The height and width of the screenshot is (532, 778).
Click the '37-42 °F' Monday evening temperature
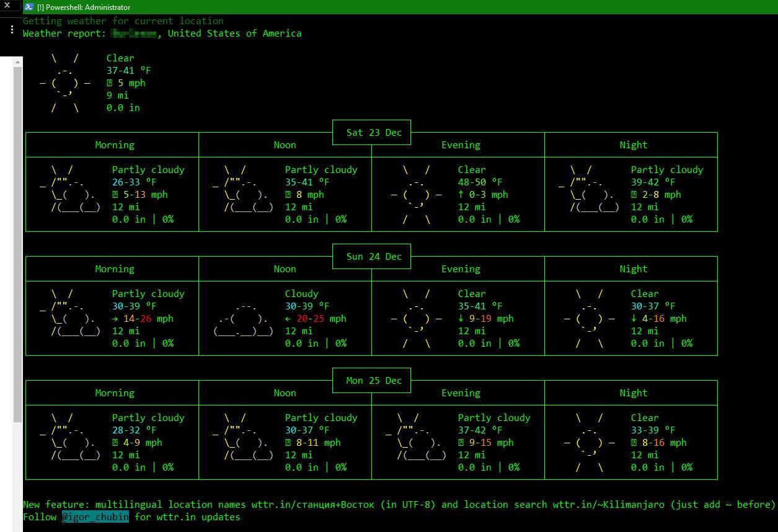(x=480, y=430)
